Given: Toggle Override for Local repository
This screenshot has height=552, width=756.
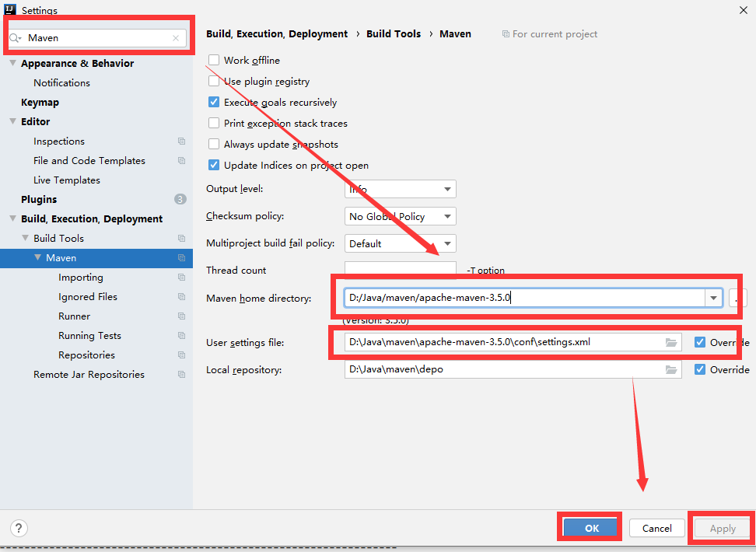Looking at the screenshot, I should click(x=699, y=369).
